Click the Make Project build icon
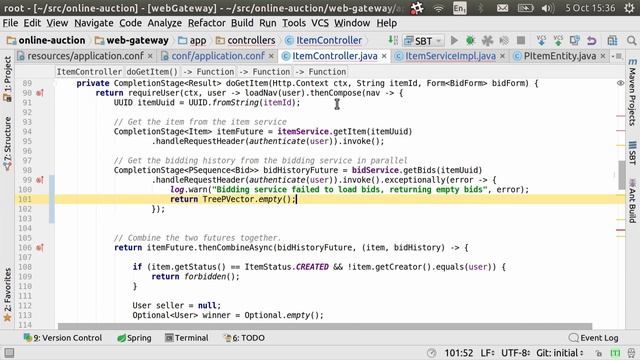 393,40
